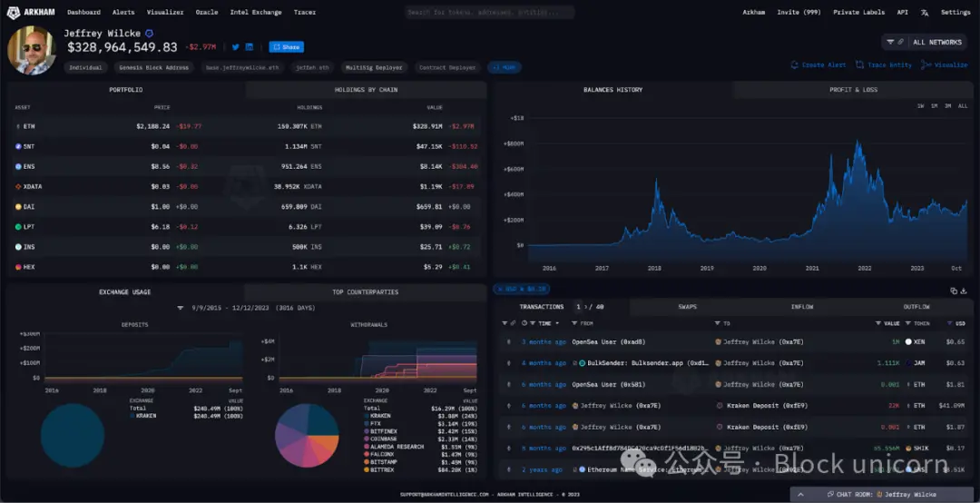
Task: Open the Profit & Loss tab
Action: [x=853, y=90]
